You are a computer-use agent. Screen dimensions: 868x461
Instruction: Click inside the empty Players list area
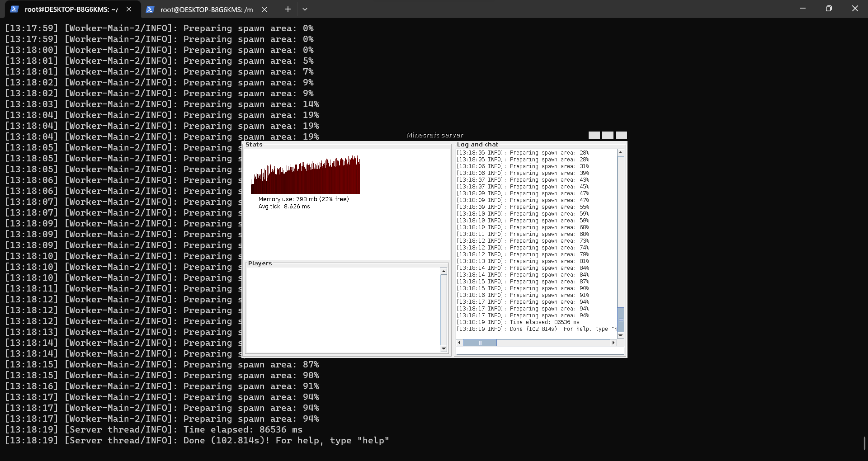[341, 310]
